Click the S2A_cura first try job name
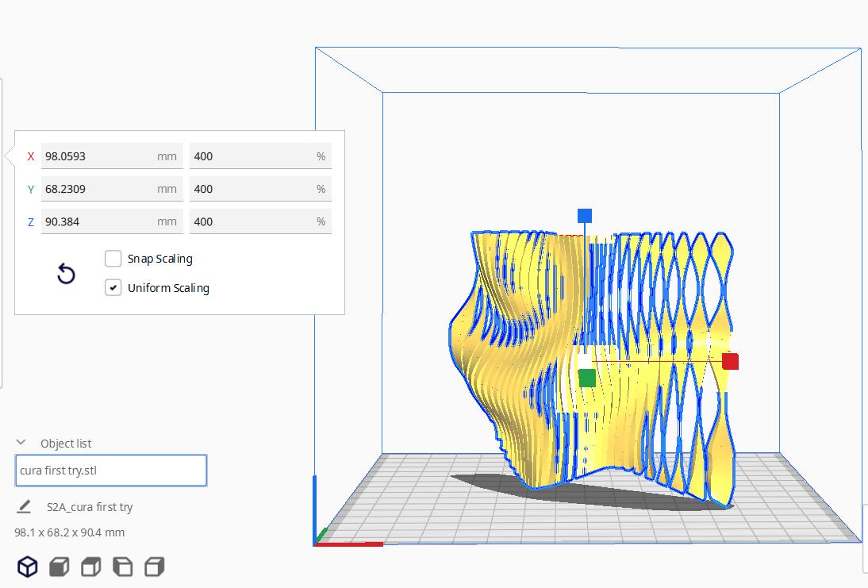This screenshot has width=868, height=588. click(90, 506)
